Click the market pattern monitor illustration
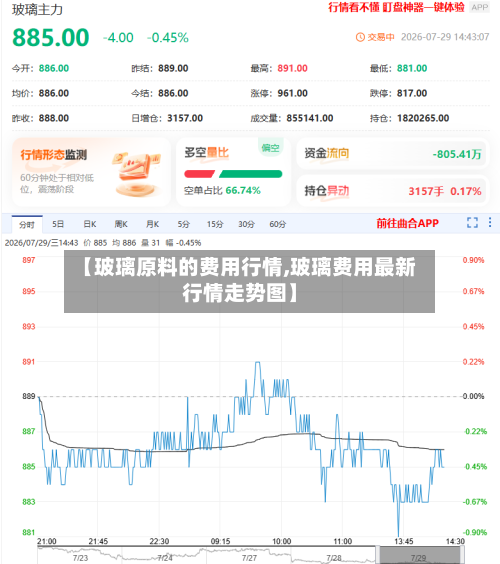Screen dimensions: 500x564 137,174
